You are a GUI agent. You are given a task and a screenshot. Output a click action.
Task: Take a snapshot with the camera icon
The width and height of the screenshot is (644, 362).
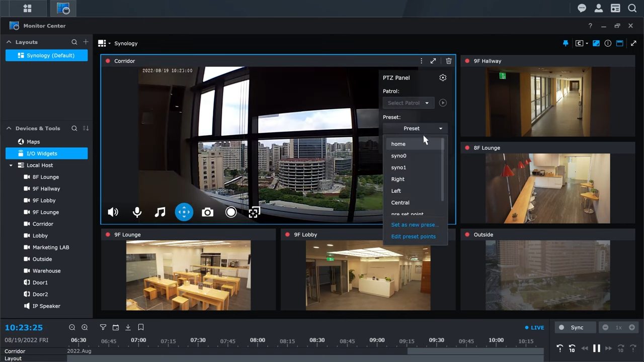click(x=207, y=212)
